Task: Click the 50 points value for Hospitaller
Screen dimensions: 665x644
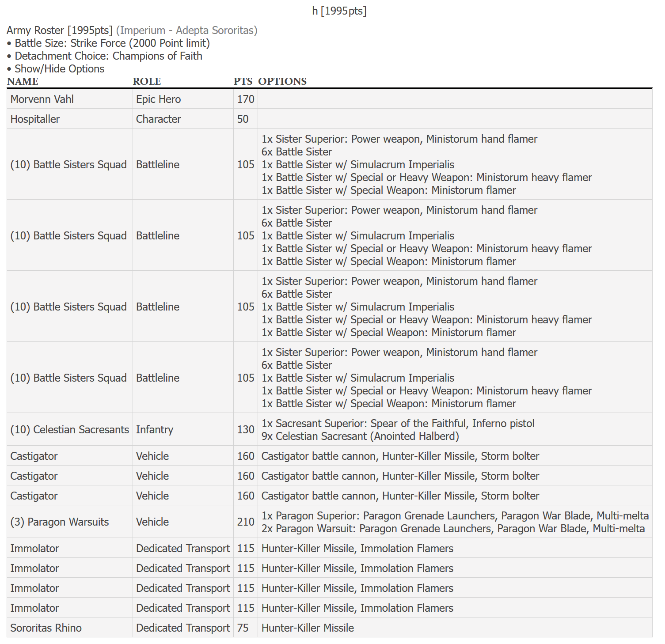Action: pos(243,119)
